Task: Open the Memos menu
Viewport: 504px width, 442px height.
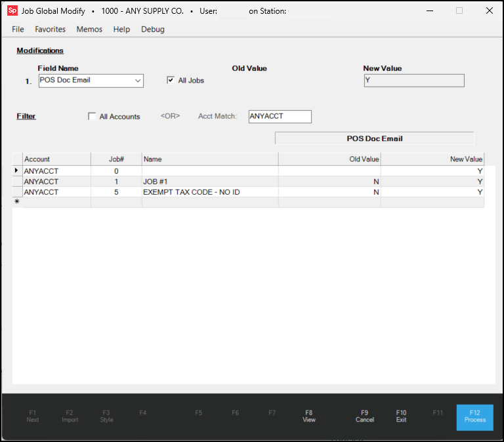Action: coord(89,30)
